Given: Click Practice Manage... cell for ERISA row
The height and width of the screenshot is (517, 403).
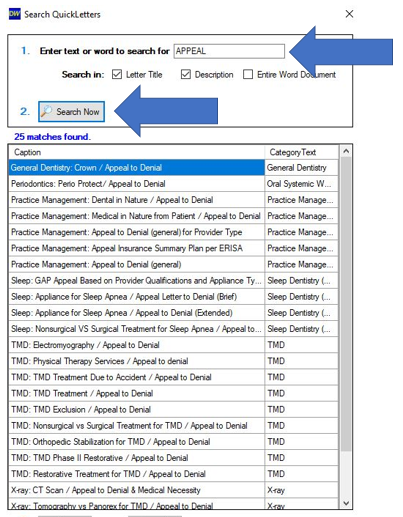Looking at the screenshot, I should (301, 248).
